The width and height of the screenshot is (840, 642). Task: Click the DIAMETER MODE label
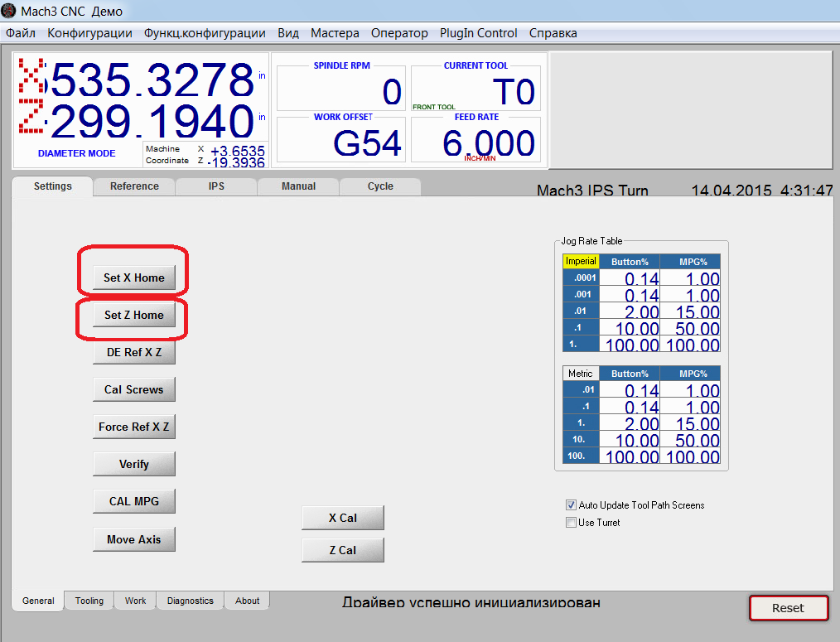[76, 153]
